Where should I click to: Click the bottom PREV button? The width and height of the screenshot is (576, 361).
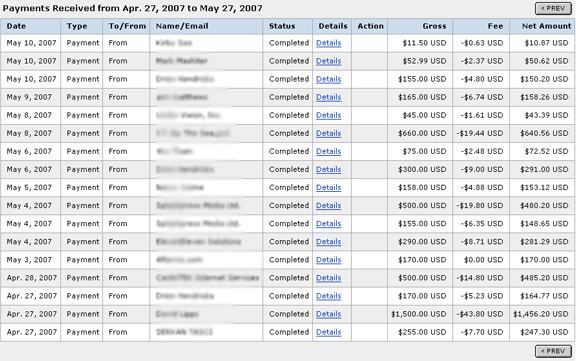(553, 351)
